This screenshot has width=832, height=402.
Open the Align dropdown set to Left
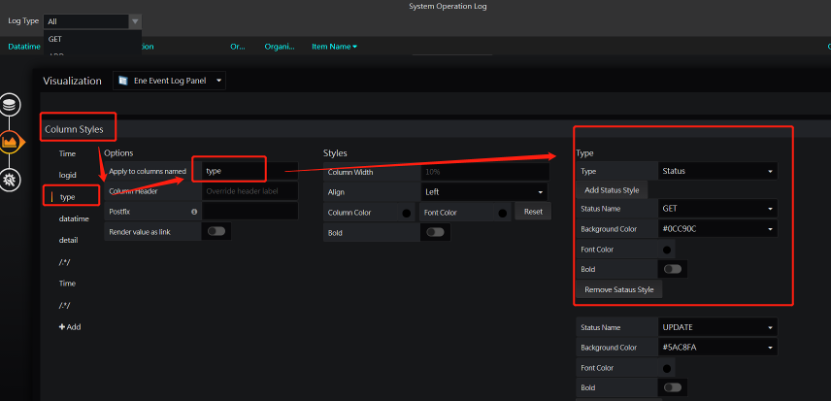coord(484,191)
